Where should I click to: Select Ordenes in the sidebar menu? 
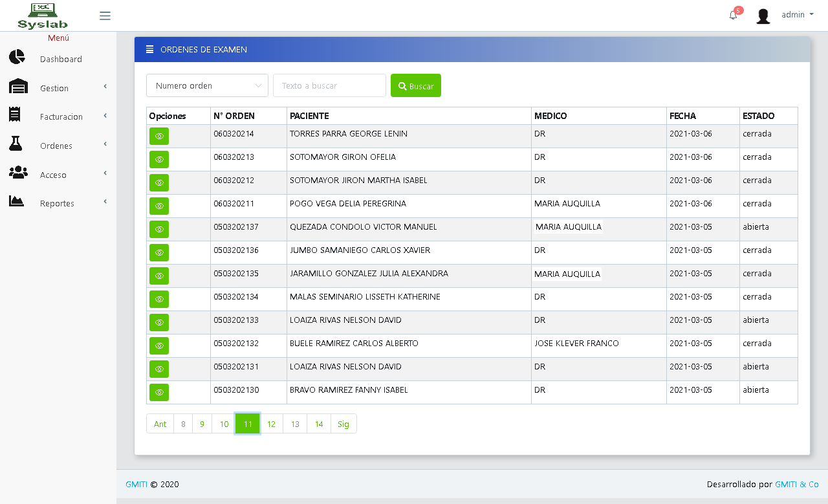pyautogui.click(x=56, y=146)
